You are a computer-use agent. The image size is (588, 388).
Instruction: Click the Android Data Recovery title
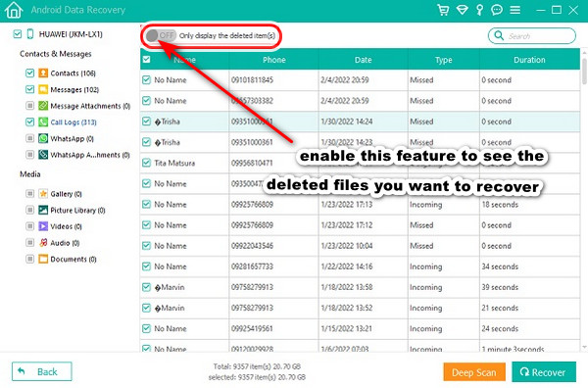(x=78, y=10)
